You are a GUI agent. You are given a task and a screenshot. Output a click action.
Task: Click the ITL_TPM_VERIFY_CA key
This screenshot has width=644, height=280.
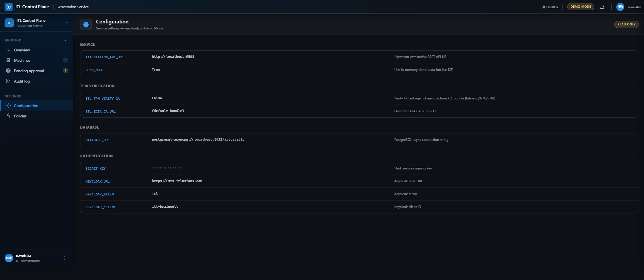click(x=102, y=99)
